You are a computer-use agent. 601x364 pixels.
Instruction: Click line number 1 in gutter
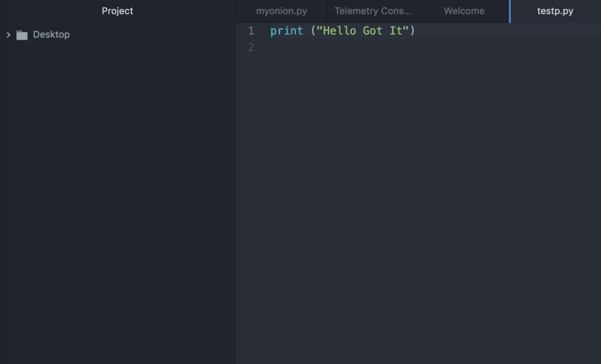(x=251, y=30)
